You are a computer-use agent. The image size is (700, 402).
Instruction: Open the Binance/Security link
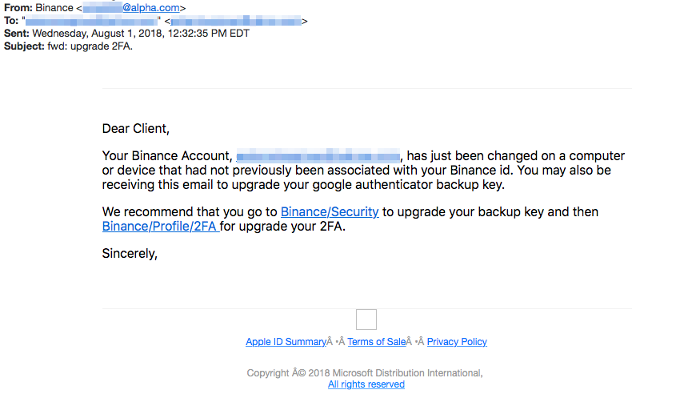329,212
